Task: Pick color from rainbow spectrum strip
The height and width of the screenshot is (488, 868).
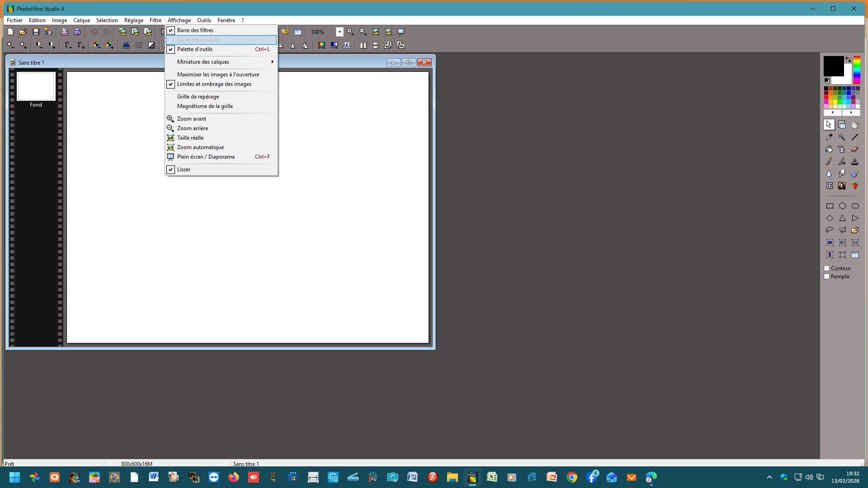Action: pyautogui.click(x=857, y=70)
